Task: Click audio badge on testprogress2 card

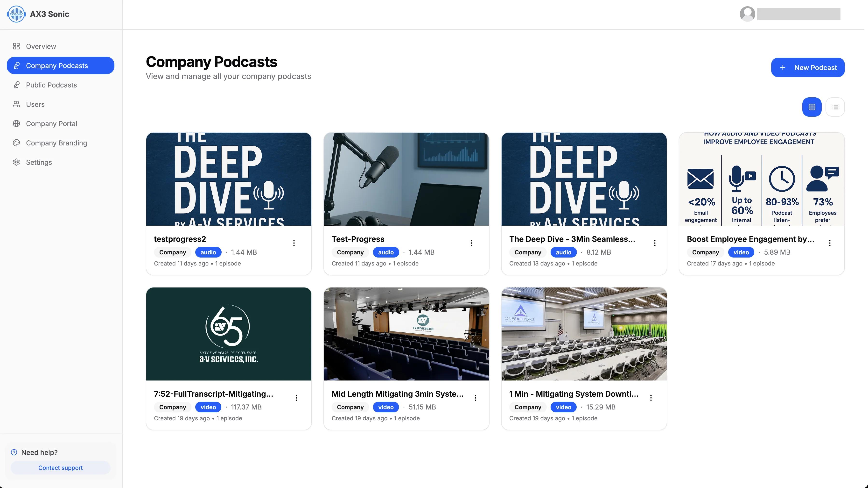Action: pos(208,252)
